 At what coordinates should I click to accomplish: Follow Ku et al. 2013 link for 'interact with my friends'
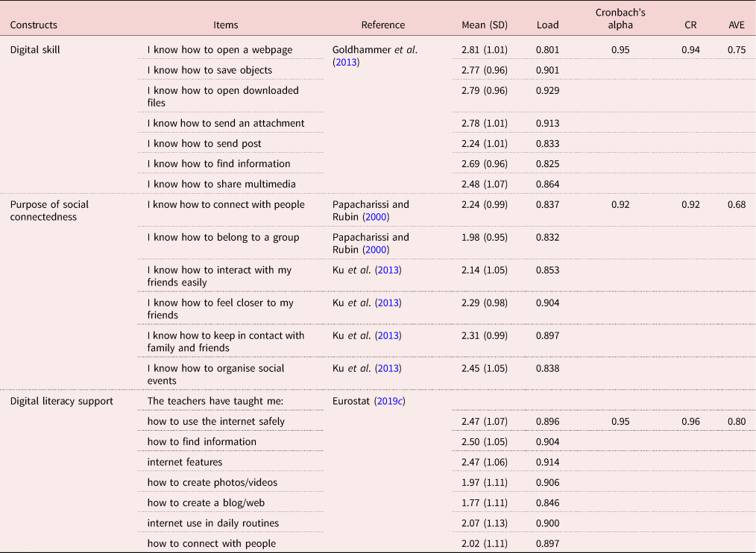[388, 270]
